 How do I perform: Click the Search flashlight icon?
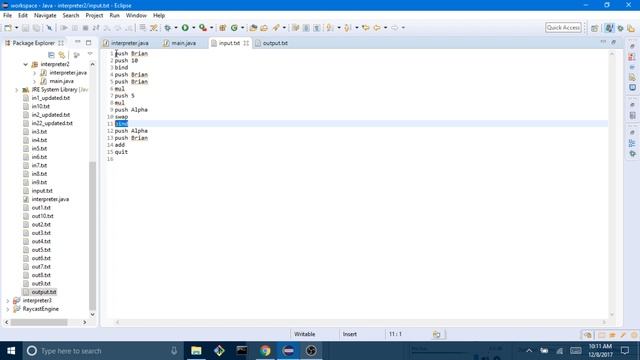tap(276, 28)
